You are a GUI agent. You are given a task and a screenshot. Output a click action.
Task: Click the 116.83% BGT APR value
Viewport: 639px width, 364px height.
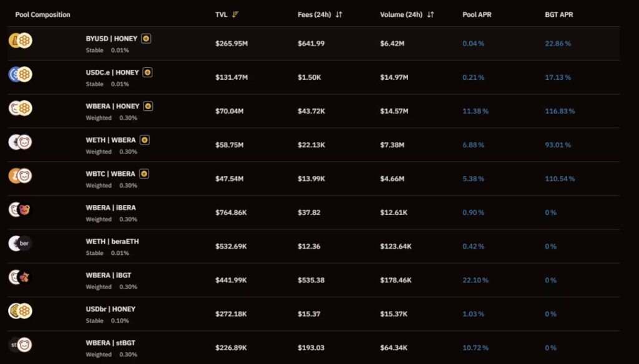click(x=560, y=111)
